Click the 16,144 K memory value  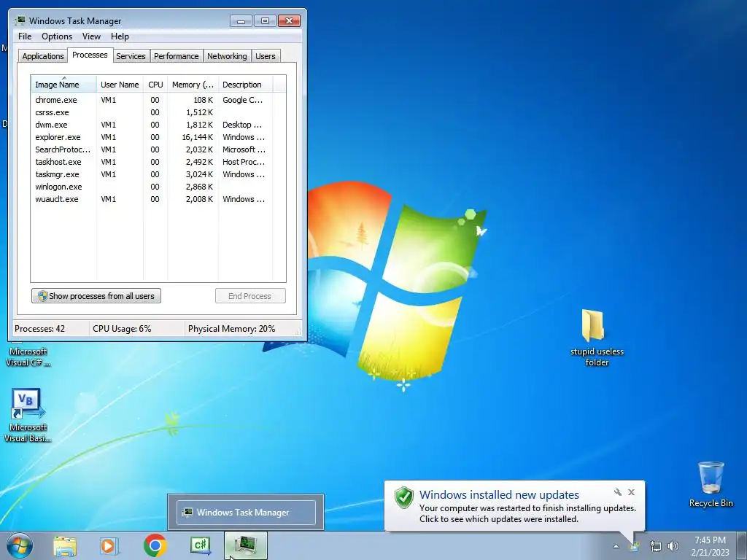click(197, 137)
